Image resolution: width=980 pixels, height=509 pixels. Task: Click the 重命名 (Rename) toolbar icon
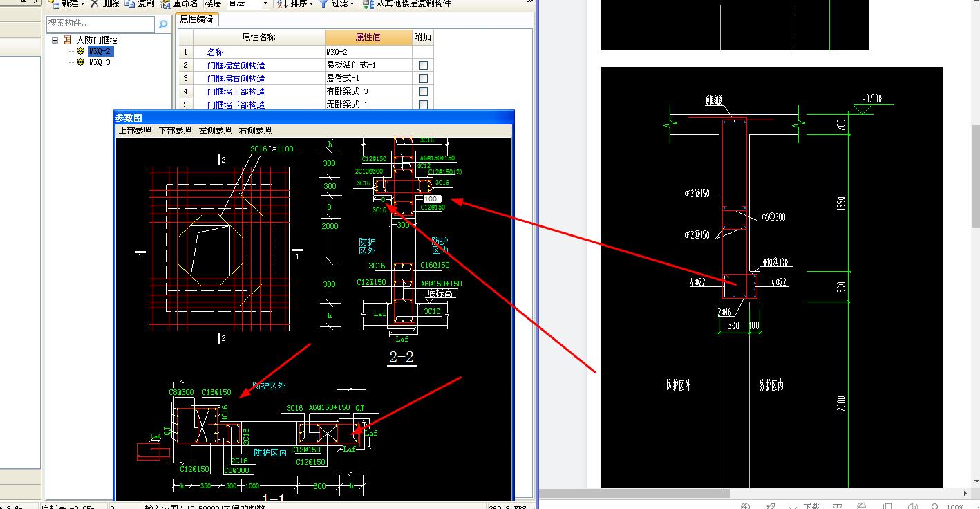[165, 3]
